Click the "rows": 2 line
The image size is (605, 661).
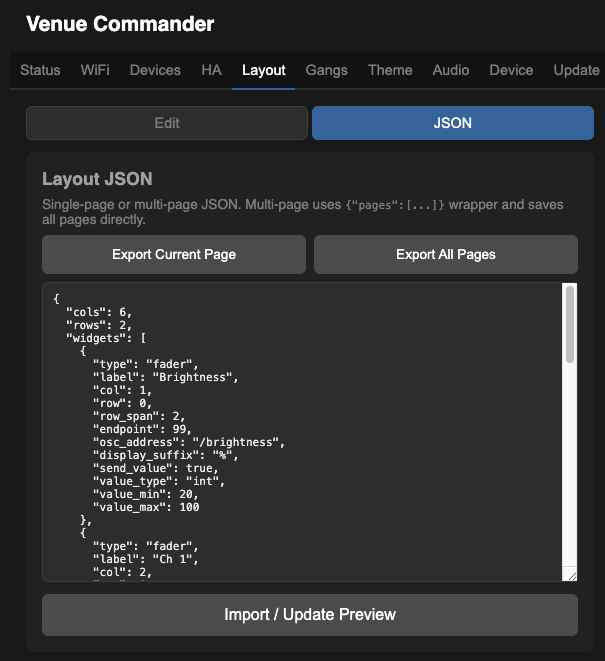pyautogui.click(x=99, y=325)
